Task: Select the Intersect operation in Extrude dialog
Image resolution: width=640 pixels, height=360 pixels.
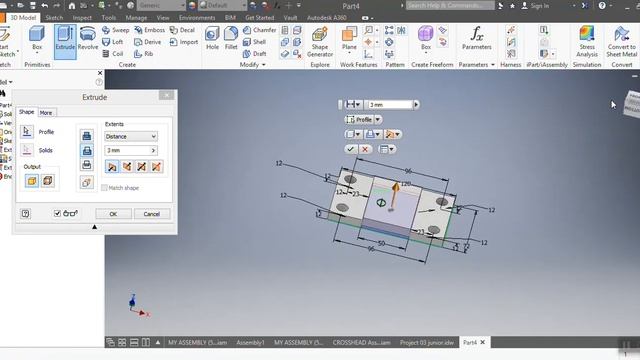Action: point(87,164)
